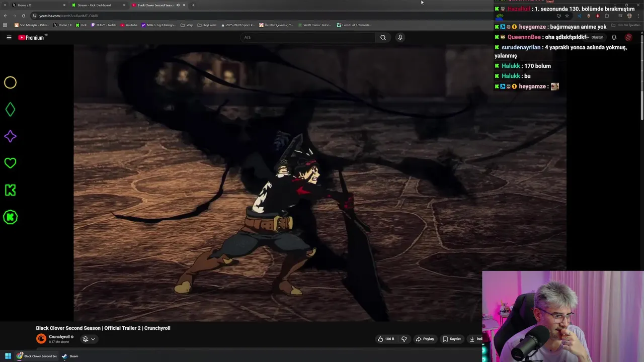The width and height of the screenshot is (644, 362).
Task: Open TEASY - Twitch bookmark
Action: click(x=103, y=25)
